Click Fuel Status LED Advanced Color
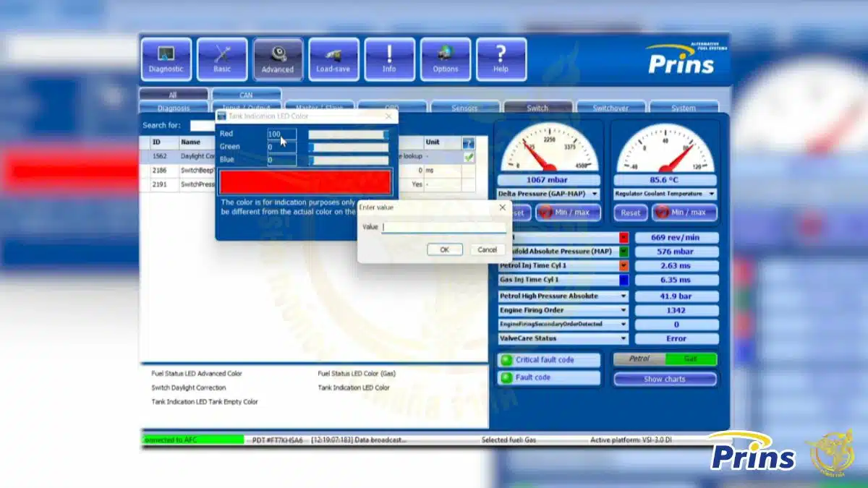 pyautogui.click(x=197, y=374)
